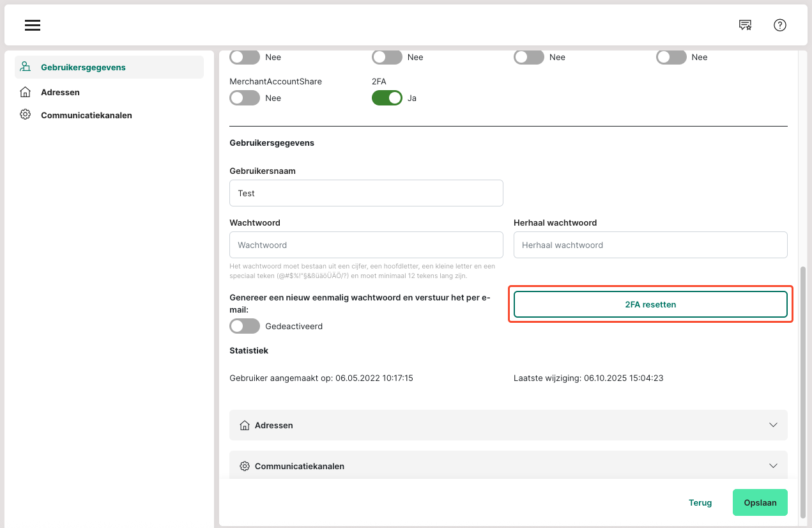
Task: Enable the one-time password email toggle
Action: tap(245, 326)
